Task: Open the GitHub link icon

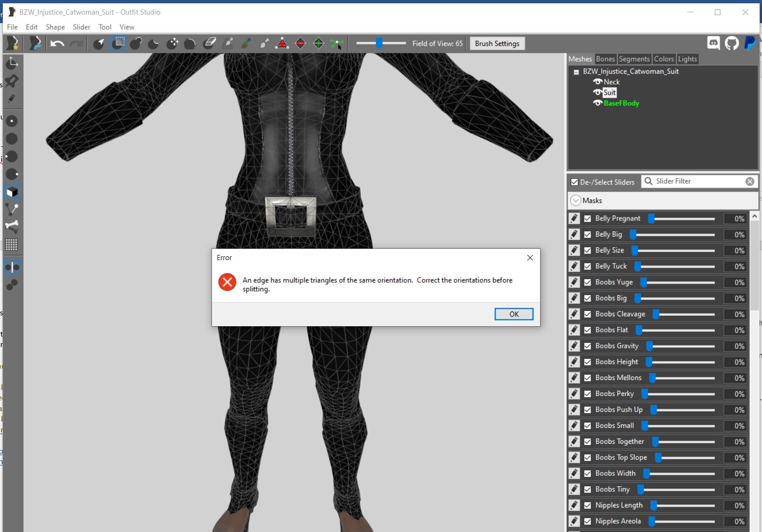Action: pos(732,43)
